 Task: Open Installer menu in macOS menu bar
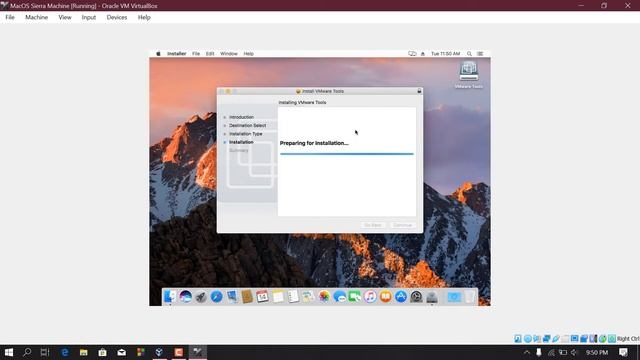176,54
